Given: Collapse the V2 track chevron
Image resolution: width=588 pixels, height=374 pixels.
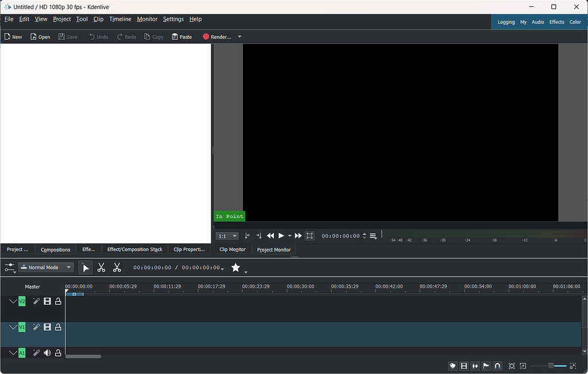Looking at the screenshot, I should tap(13, 302).
